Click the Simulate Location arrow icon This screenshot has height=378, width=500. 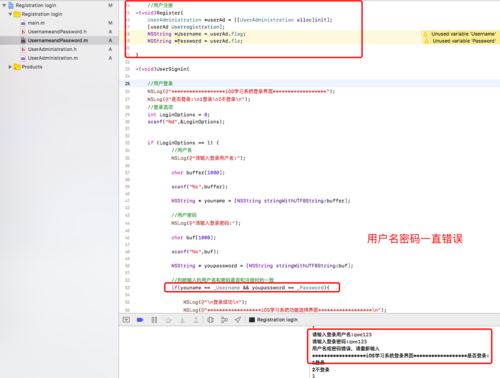tap(238, 320)
